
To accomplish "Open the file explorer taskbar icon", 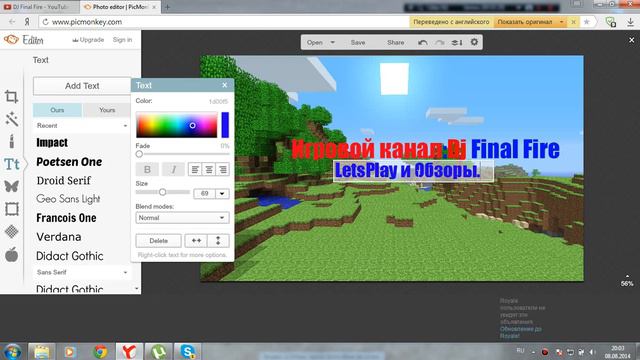I will (x=42, y=351).
